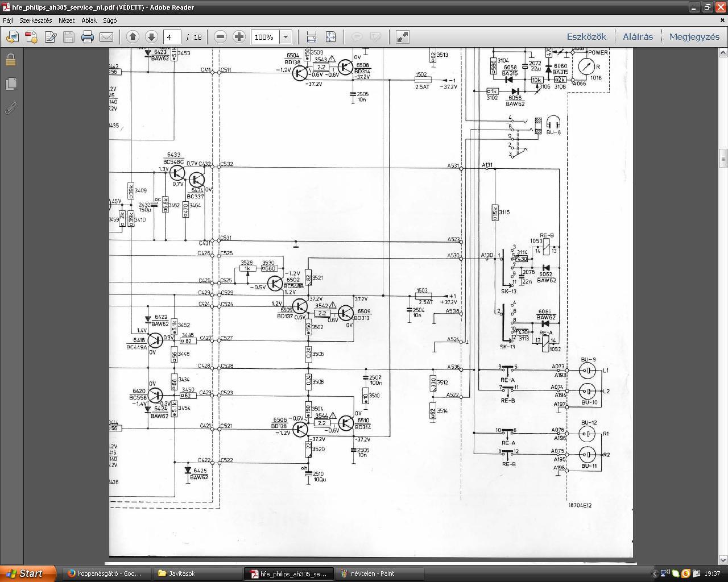Go to next page arrow
Image resolution: width=728 pixels, height=582 pixels.
[151, 37]
